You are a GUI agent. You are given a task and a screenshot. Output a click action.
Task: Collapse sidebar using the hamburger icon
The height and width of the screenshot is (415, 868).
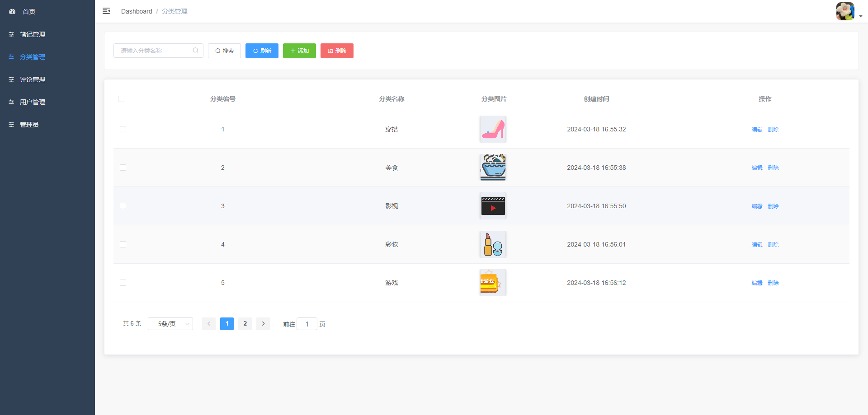click(x=106, y=11)
